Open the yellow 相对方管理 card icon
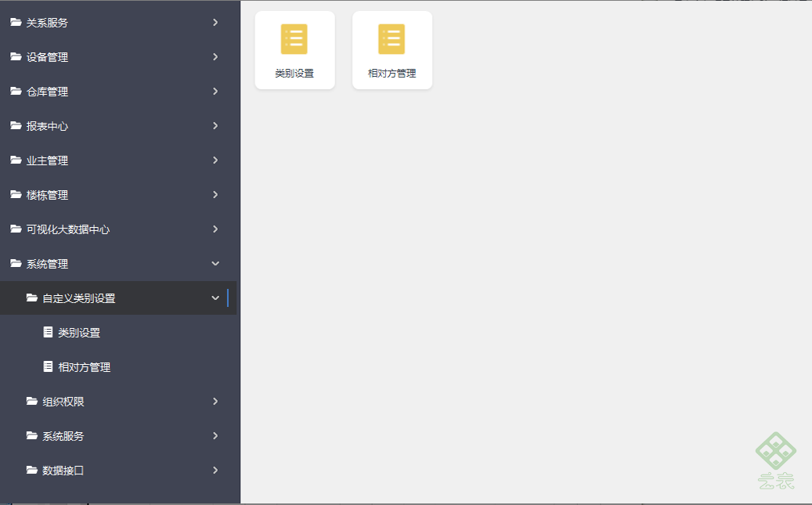The image size is (812, 505). click(392, 39)
